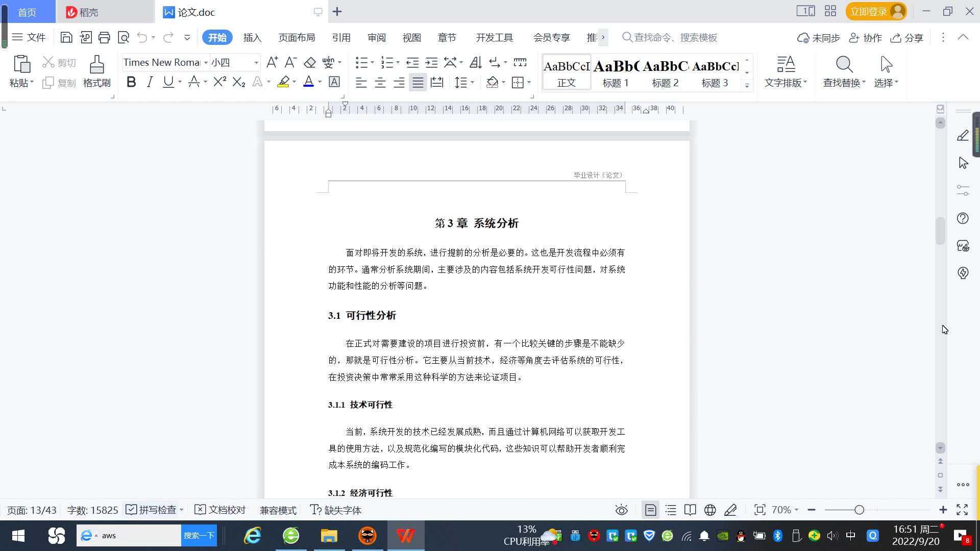The image size is (980, 551).
Task: Select center alignment icon
Action: click(380, 82)
